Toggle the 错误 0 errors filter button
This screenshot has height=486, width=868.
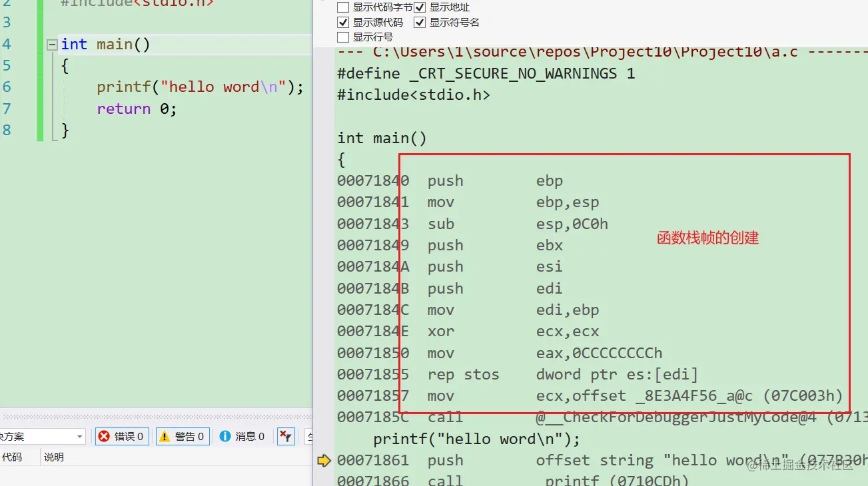tap(122, 437)
